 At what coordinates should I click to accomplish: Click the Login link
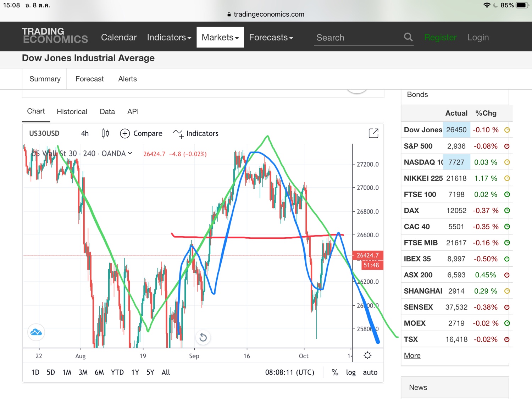coord(478,37)
